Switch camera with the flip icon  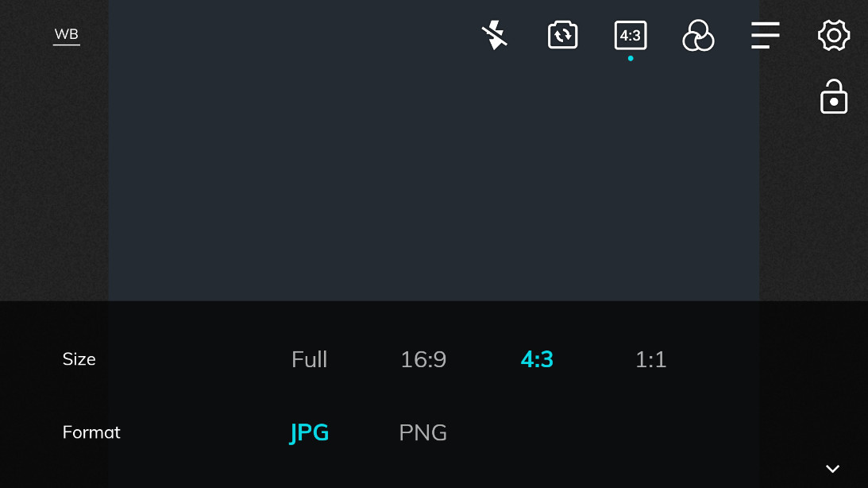[562, 36]
